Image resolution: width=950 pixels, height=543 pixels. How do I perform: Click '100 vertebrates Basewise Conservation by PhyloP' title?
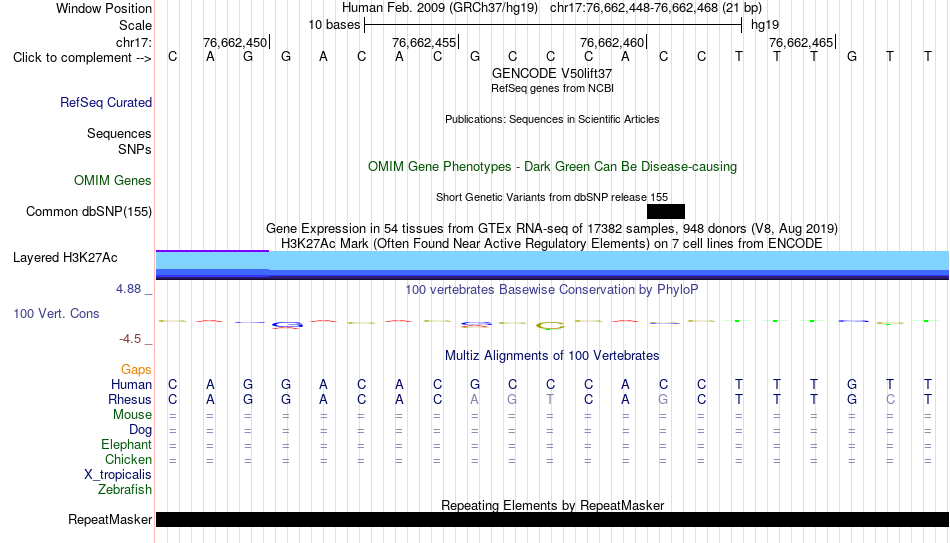coord(552,290)
